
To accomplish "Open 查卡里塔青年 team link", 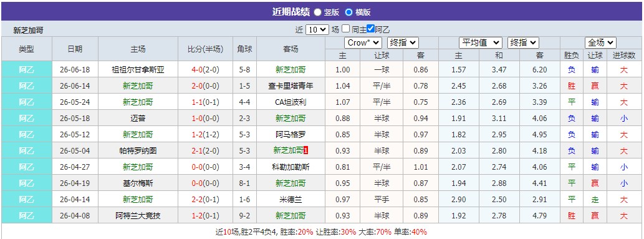I will coord(291,86).
